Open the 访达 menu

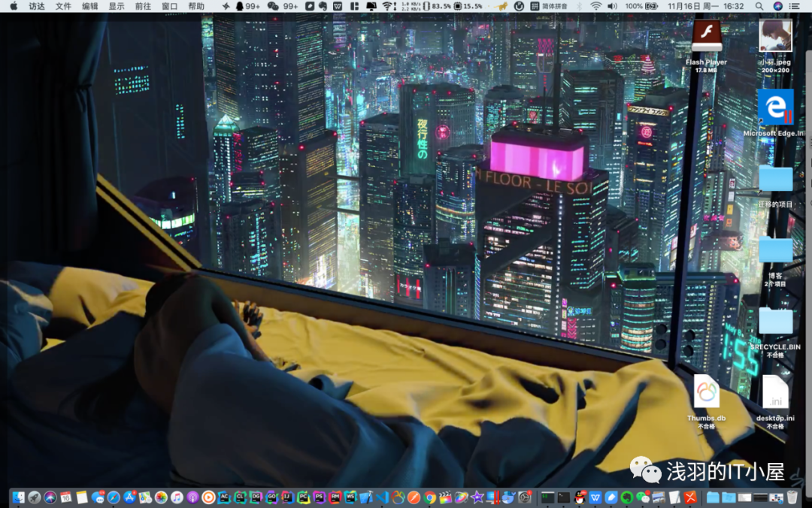tap(37, 6)
